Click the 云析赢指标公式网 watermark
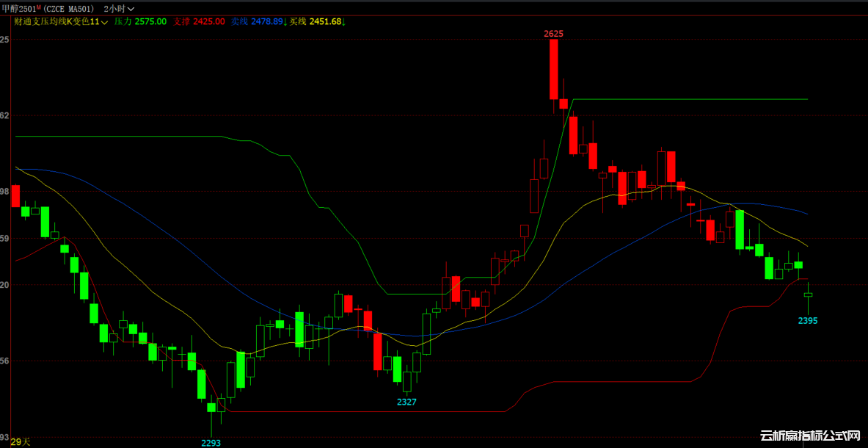Screen dimensions: 868x448 click(809, 436)
